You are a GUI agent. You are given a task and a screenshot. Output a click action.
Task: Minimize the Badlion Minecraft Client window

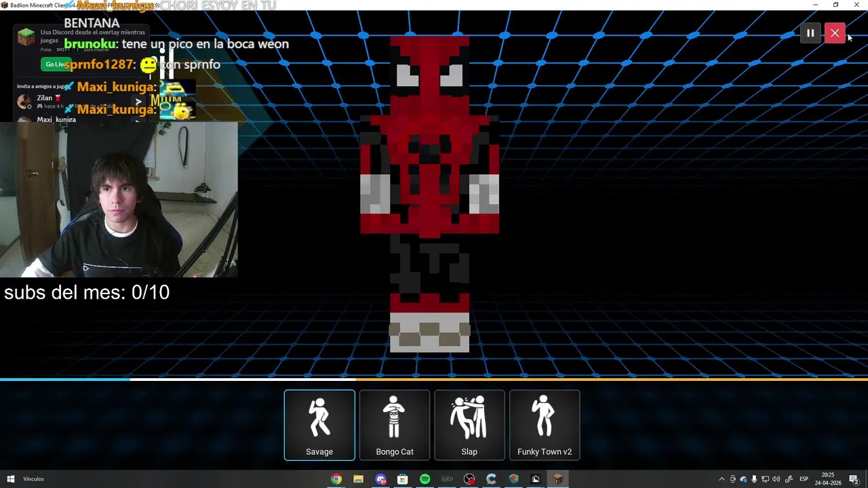815,5
